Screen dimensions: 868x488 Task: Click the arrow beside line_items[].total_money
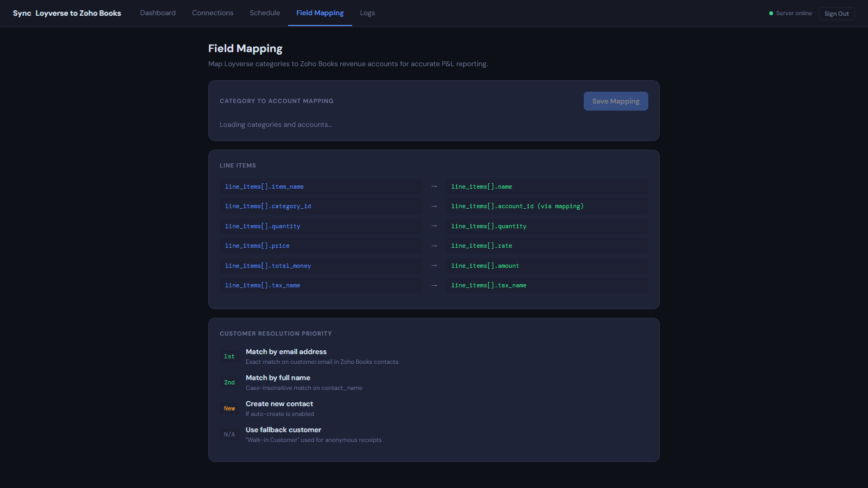tap(434, 266)
